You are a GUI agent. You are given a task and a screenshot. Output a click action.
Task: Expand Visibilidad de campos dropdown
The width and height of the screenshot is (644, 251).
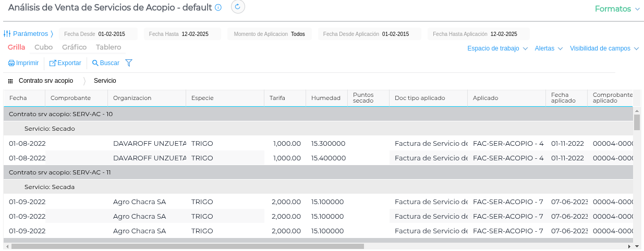[x=604, y=48]
